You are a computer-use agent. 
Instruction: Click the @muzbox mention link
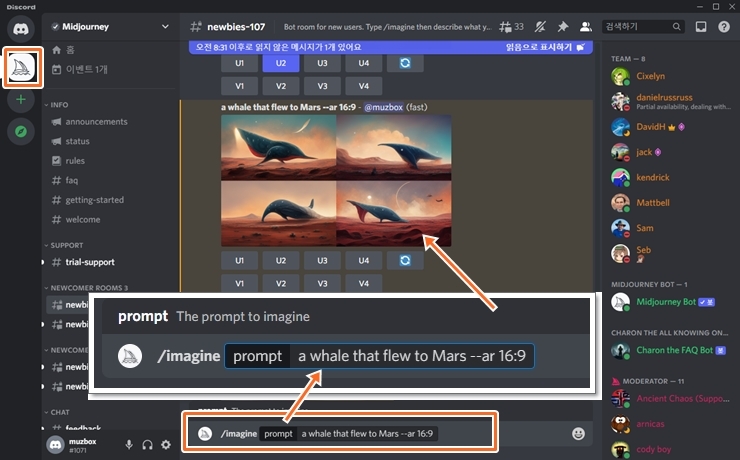(x=384, y=107)
